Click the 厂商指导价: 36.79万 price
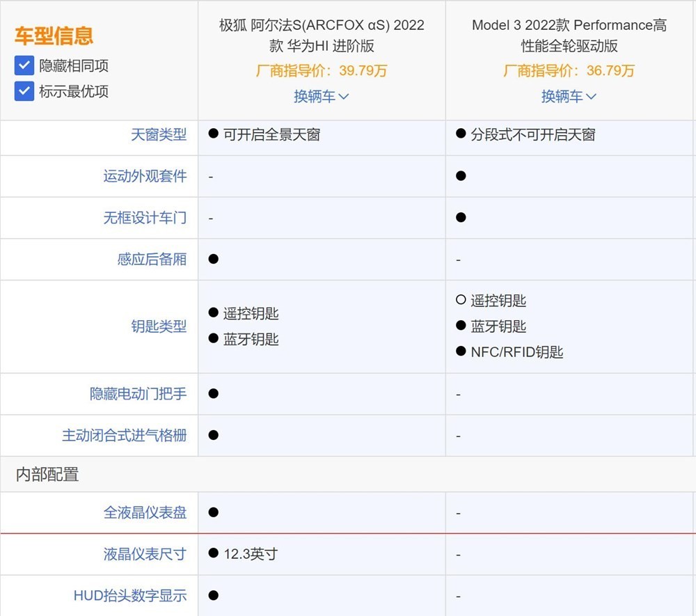The width and height of the screenshot is (696, 616). [x=569, y=70]
